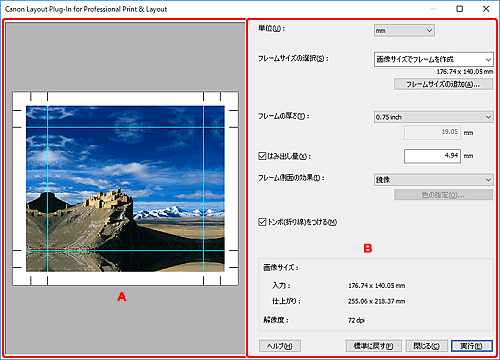This screenshot has height=360, width=500.
Task: Click the grayed 色の指定 button
Action: 443,195
